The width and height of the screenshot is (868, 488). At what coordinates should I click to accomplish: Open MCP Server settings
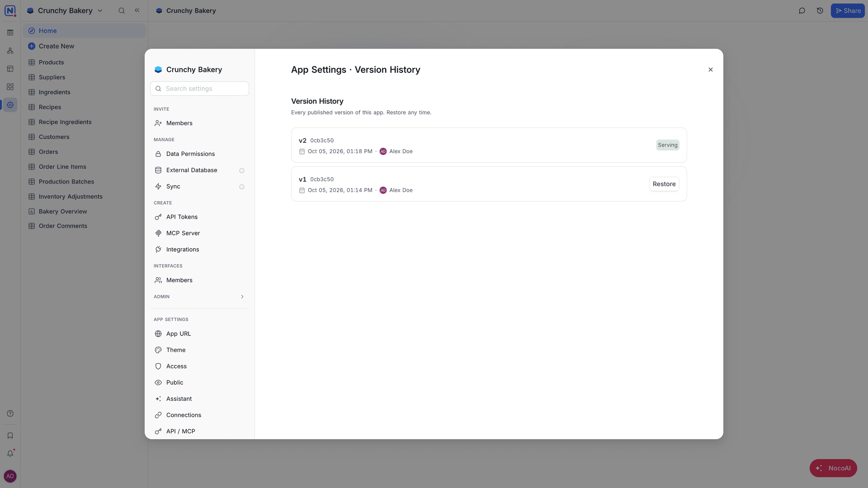[x=199, y=233]
